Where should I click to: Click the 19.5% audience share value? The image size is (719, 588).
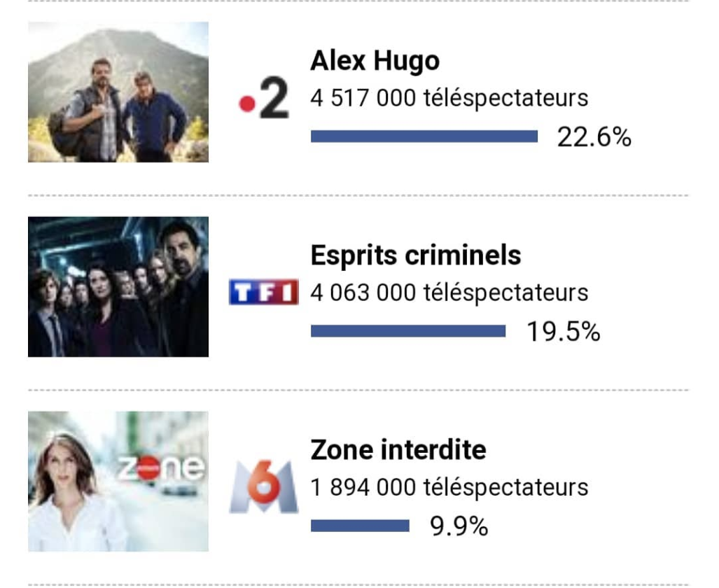pos(563,332)
